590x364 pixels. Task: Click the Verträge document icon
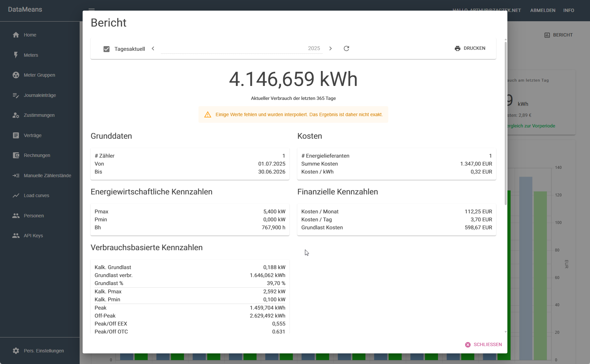(16, 135)
